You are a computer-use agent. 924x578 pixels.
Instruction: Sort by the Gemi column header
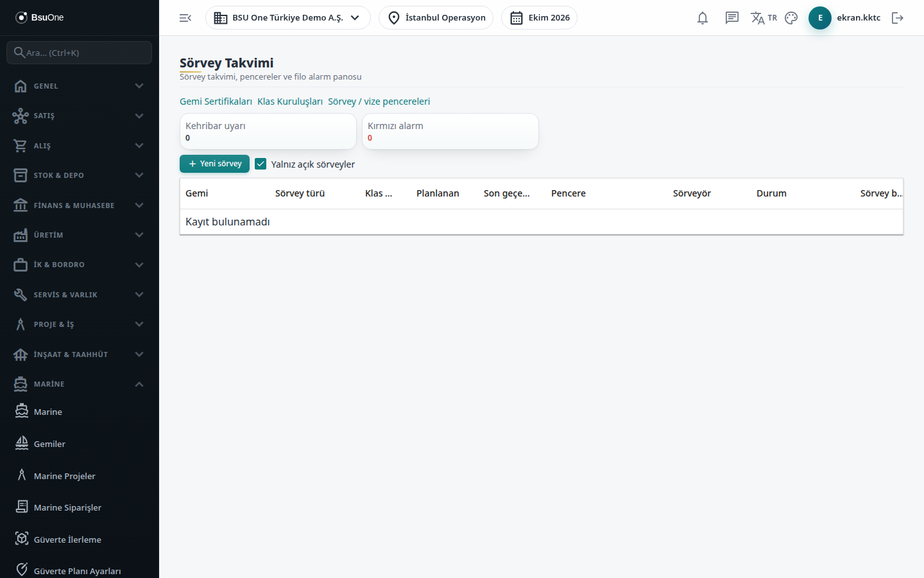coord(197,193)
